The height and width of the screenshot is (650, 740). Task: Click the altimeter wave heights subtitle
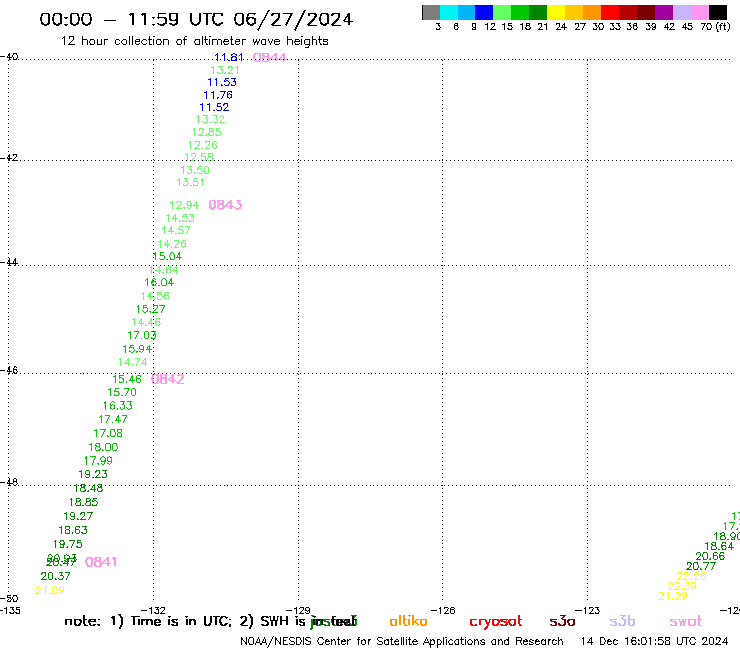(194, 41)
